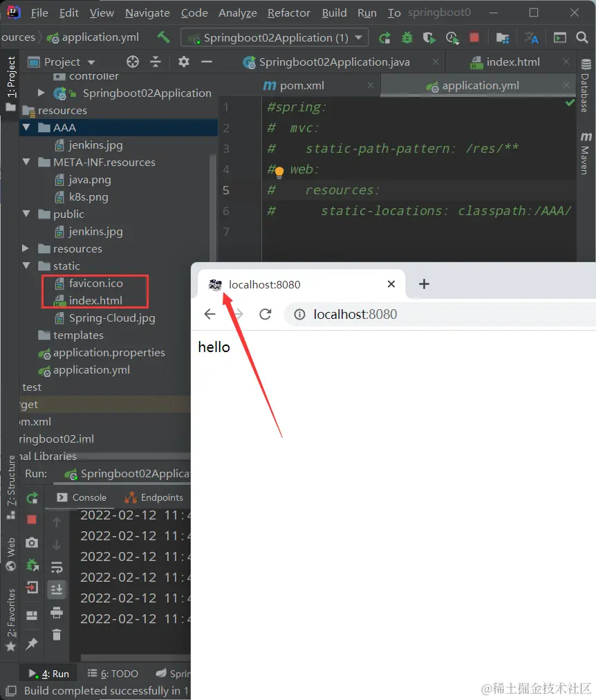
Task: Switch to the Endpoints tab
Action: [x=154, y=497]
